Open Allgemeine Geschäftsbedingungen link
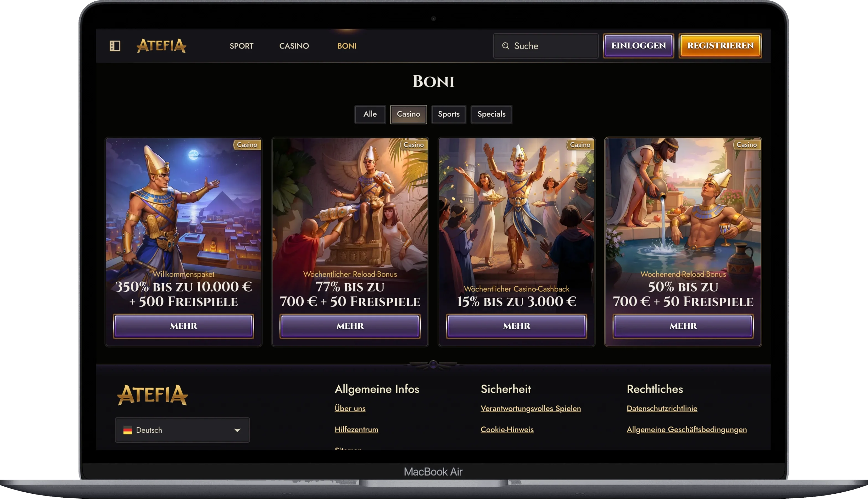Viewport: 868px width, 499px height. click(x=687, y=429)
